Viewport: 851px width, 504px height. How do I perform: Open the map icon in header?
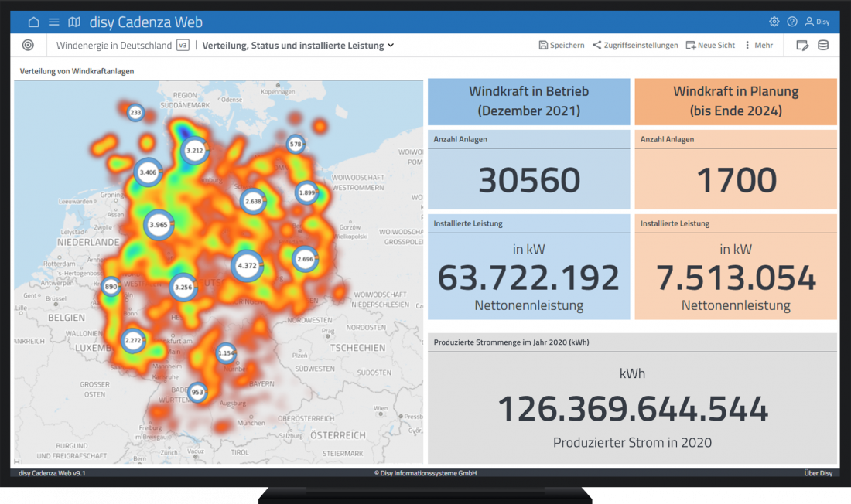click(x=74, y=22)
